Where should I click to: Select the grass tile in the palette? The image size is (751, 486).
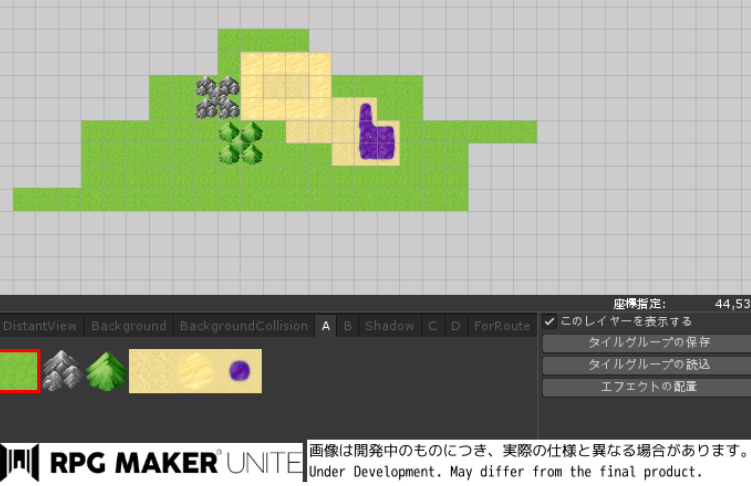19,371
